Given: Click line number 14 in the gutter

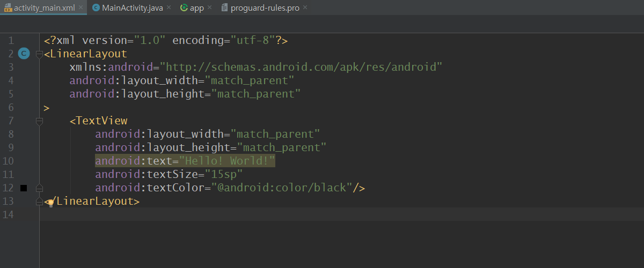Looking at the screenshot, I should (x=8, y=215).
